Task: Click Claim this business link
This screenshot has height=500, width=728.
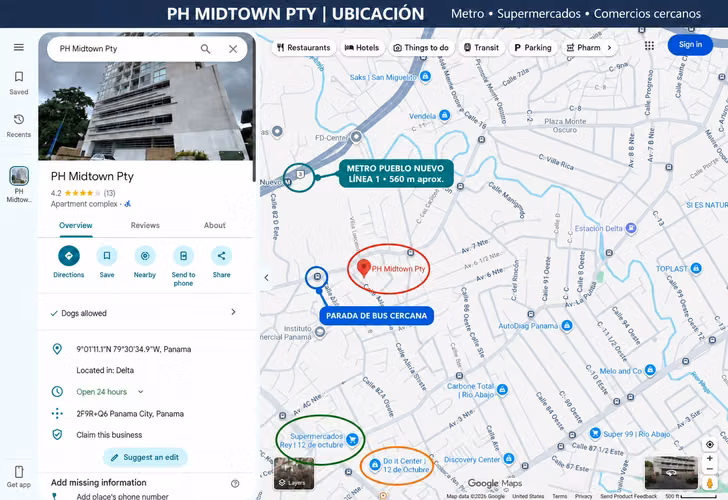Action: pos(109,435)
